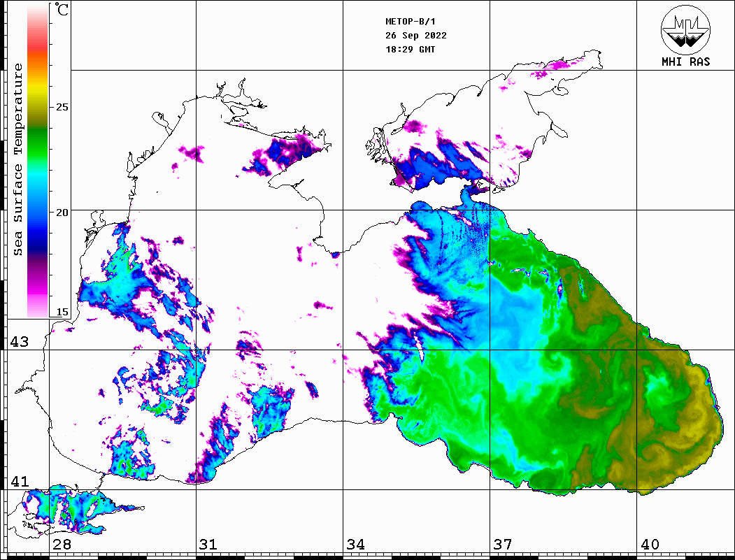The height and width of the screenshot is (560, 735).
Task: Click the latitude label 43
Action: point(19,342)
